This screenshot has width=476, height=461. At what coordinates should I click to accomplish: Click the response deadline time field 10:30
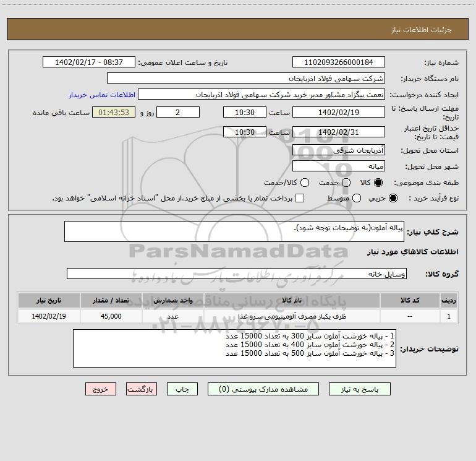245,112
